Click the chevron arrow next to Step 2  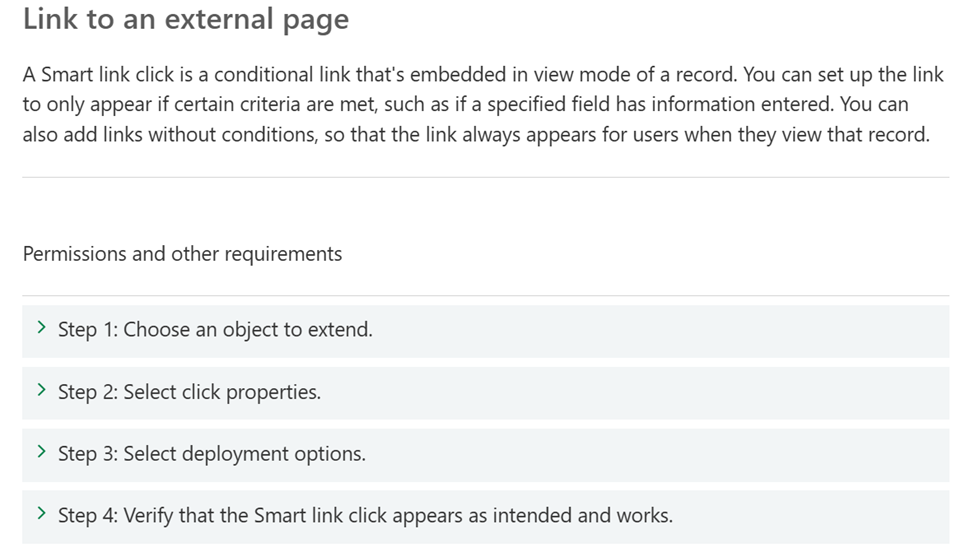tap(42, 390)
